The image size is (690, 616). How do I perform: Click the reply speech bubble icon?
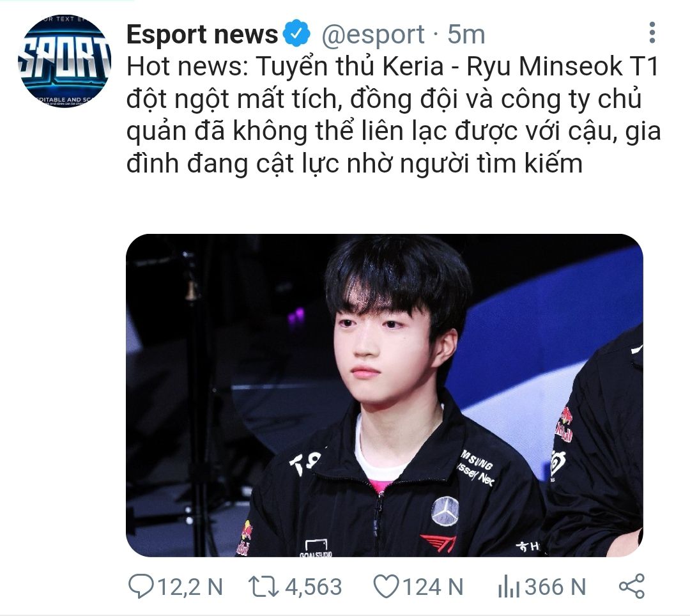(x=141, y=587)
